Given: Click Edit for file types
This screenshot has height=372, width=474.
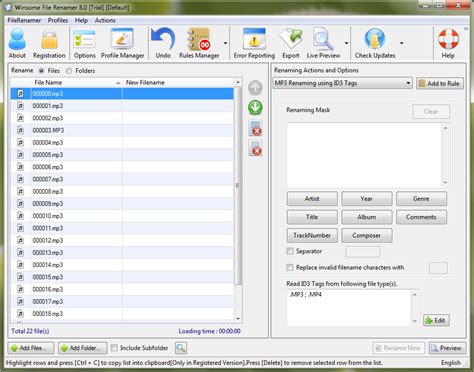Looking at the screenshot, I should point(436,320).
